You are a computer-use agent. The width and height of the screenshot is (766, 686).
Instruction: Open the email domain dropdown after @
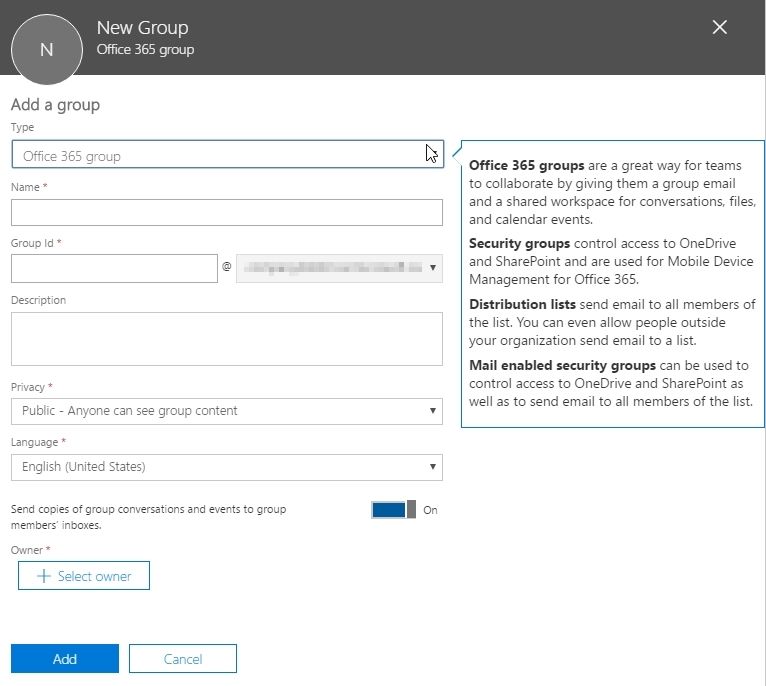click(x=339, y=268)
